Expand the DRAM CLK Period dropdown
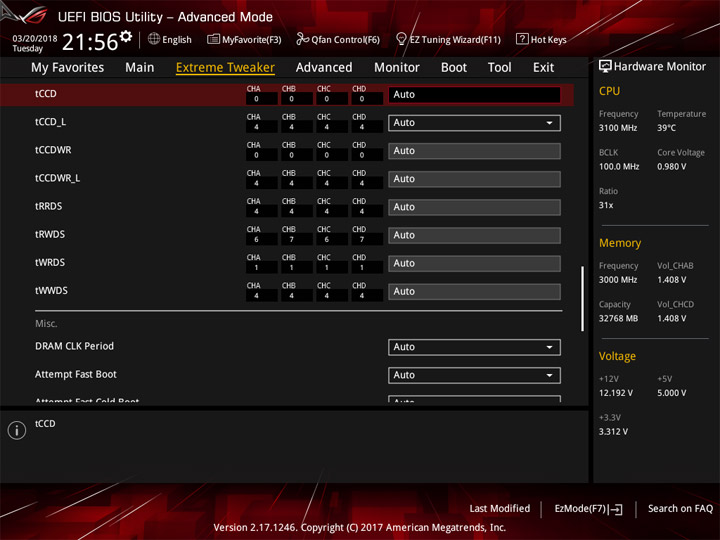Viewport: 720px width, 540px height. [474, 347]
